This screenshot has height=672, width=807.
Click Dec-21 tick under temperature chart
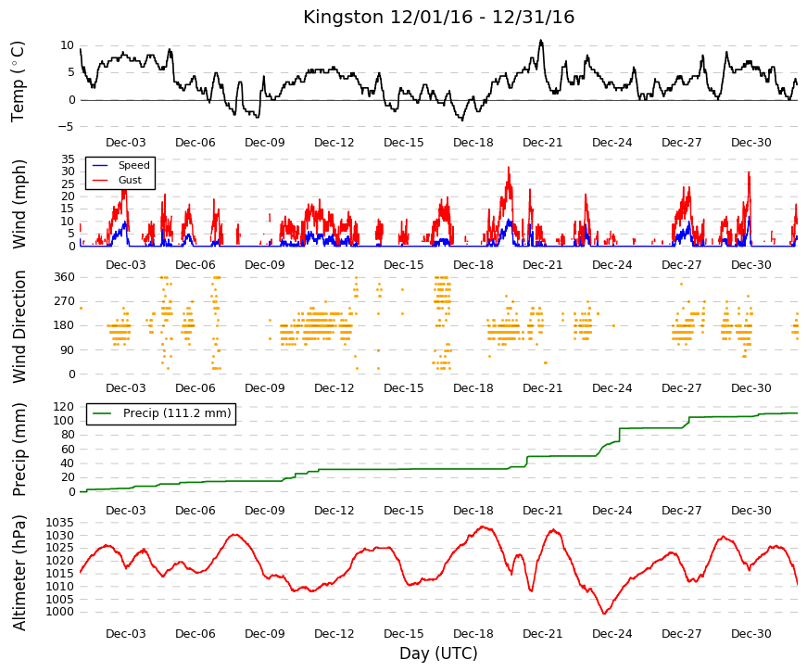click(542, 143)
